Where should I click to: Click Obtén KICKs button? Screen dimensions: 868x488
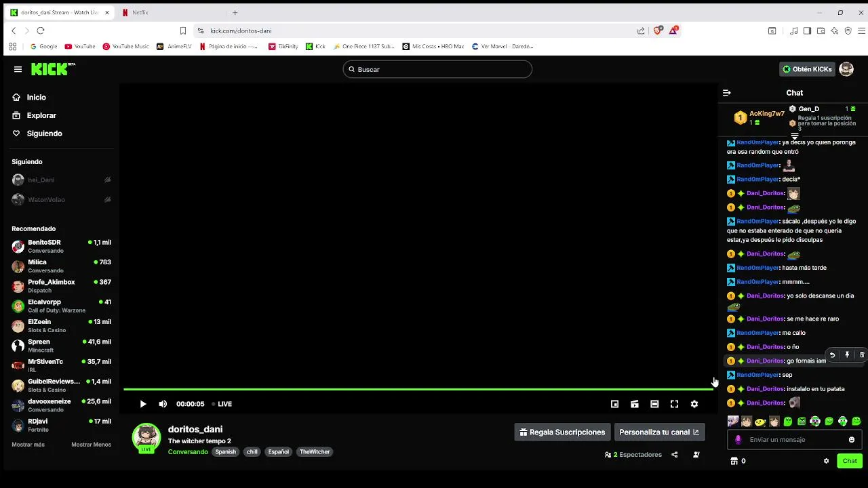pyautogui.click(x=807, y=69)
